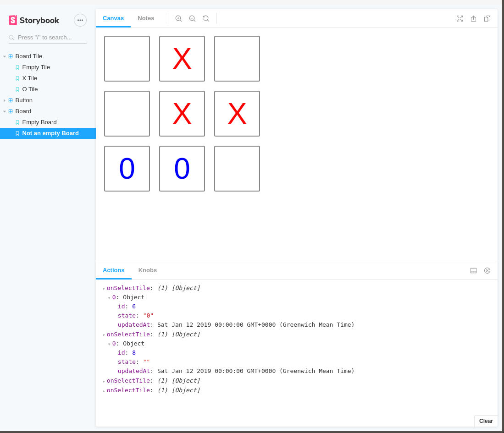This screenshot has height=433, width=504.
Task: Go full screen on the canvas
Action: click(x=460, y=18)
